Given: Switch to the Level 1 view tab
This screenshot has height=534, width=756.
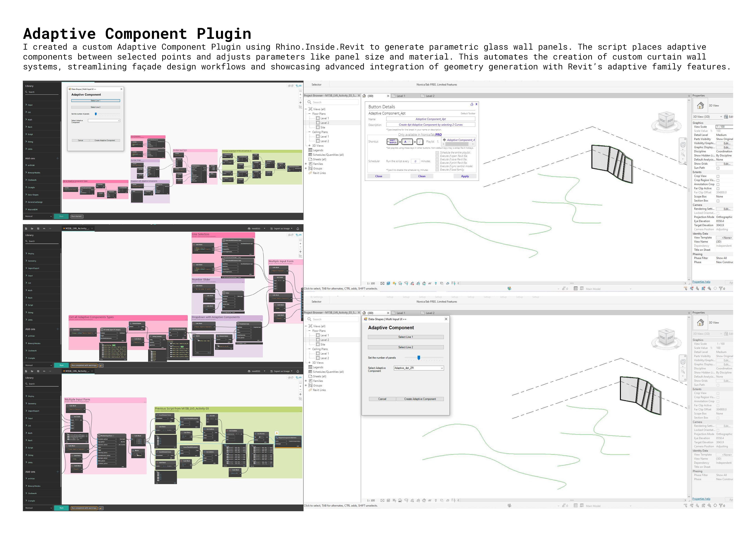Looking at the screenshot, I should point(401,96).
